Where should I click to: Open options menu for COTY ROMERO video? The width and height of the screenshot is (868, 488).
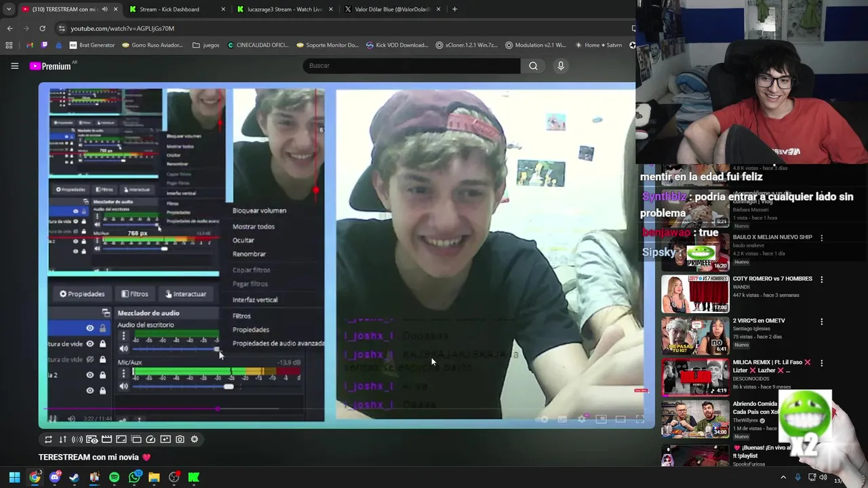pos(821,279)
